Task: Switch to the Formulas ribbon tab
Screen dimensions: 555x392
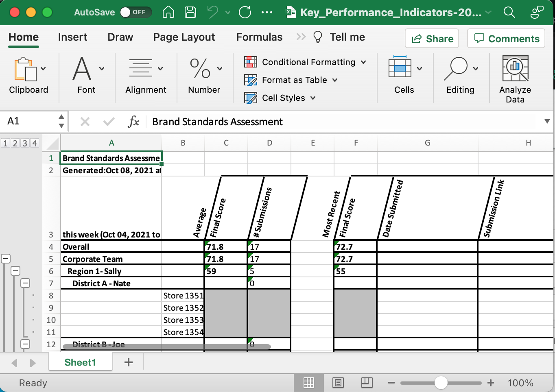Action: (259, 37)
